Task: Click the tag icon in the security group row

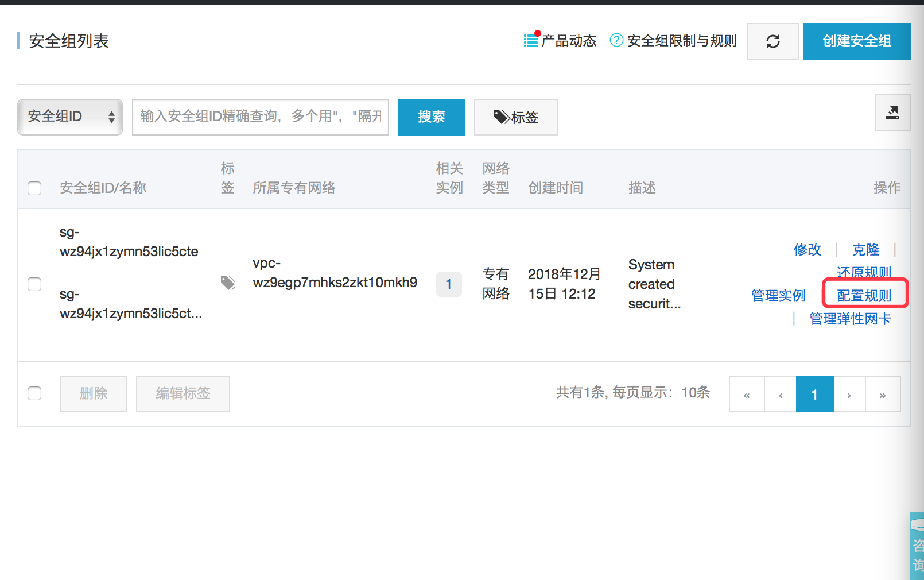Action: [228, 283]
